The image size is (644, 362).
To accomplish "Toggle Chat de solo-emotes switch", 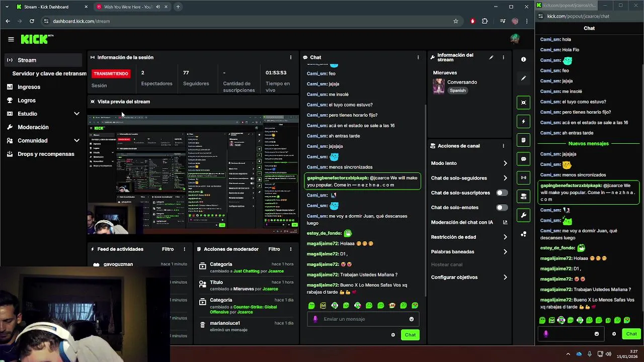I will coord(502,207).
